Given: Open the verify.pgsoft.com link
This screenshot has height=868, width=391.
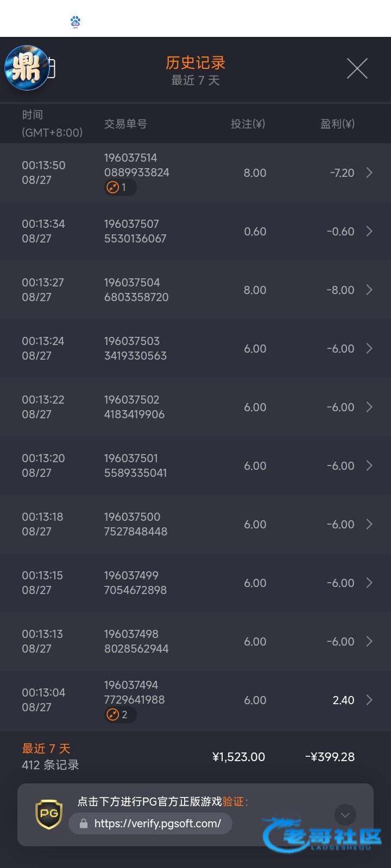Looking at the screenshot, I should point(157,824).
